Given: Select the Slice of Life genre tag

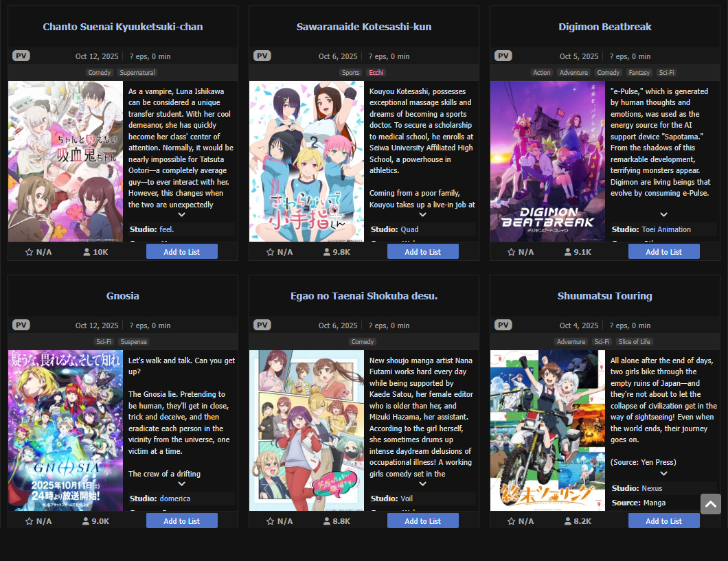Looking at the screenshot, I should pyautogui.click(x=634, y=341).
